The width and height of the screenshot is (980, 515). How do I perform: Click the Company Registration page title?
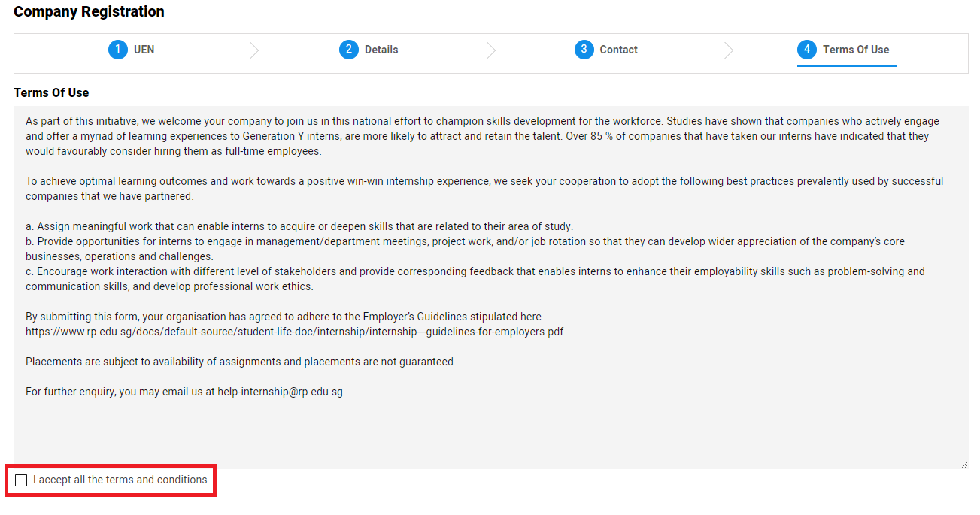click(89, 12)
